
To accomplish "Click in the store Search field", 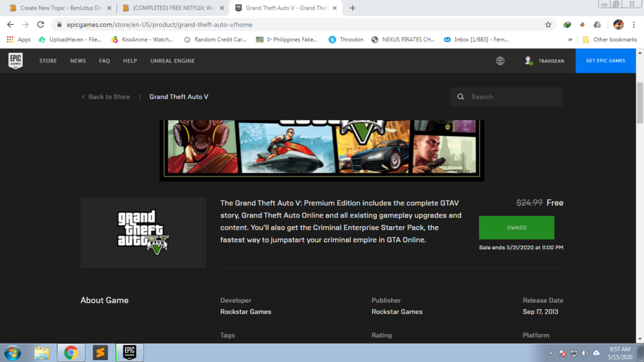I will [x=512, y=97].
